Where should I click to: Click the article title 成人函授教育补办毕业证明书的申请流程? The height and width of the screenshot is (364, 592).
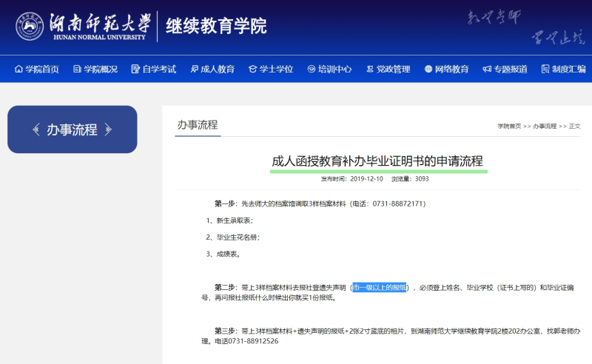coord(377,161)
